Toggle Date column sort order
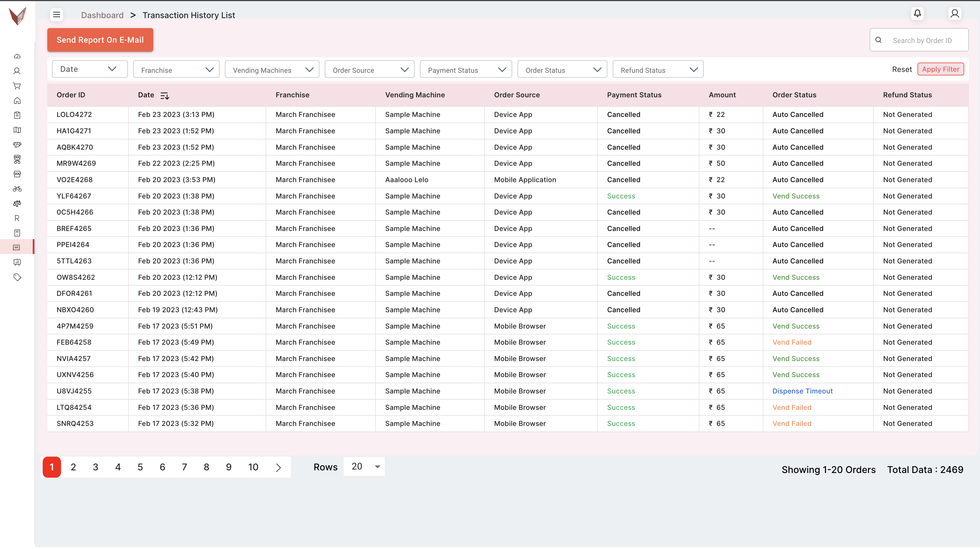 (x=165, y=96)
